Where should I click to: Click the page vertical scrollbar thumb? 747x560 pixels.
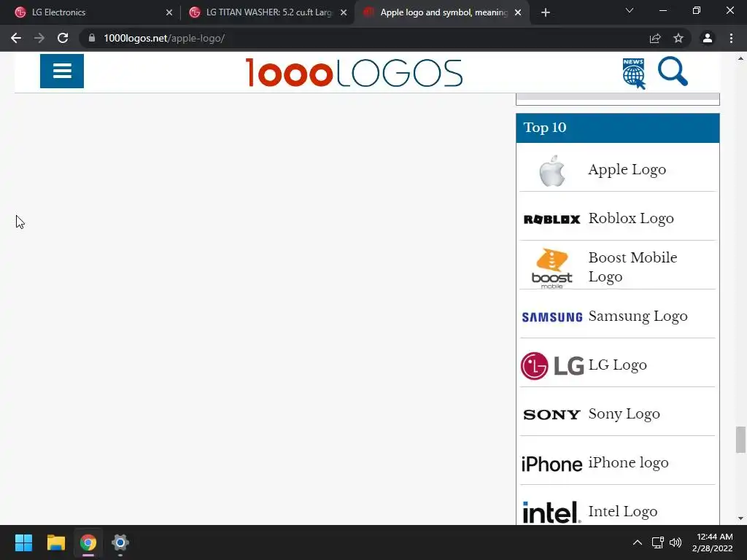pyautogui.click(x=740, y=440)
